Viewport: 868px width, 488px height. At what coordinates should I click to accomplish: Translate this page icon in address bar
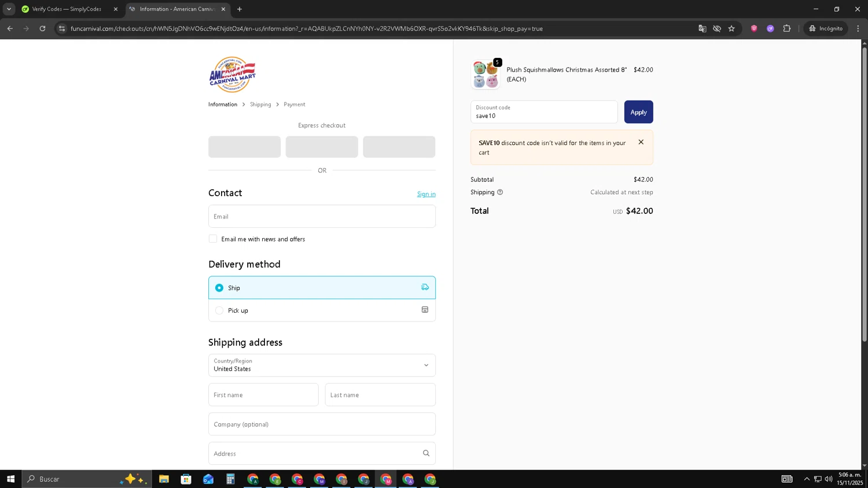(702, 28)
